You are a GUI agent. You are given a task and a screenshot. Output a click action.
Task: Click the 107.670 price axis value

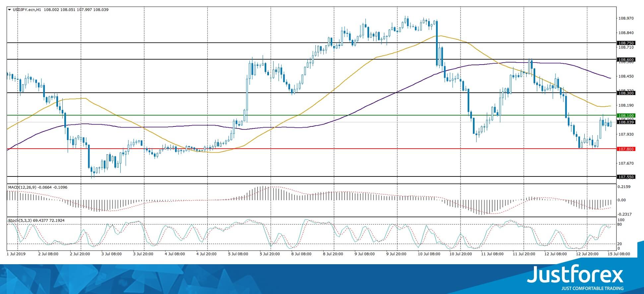point(626,163)
